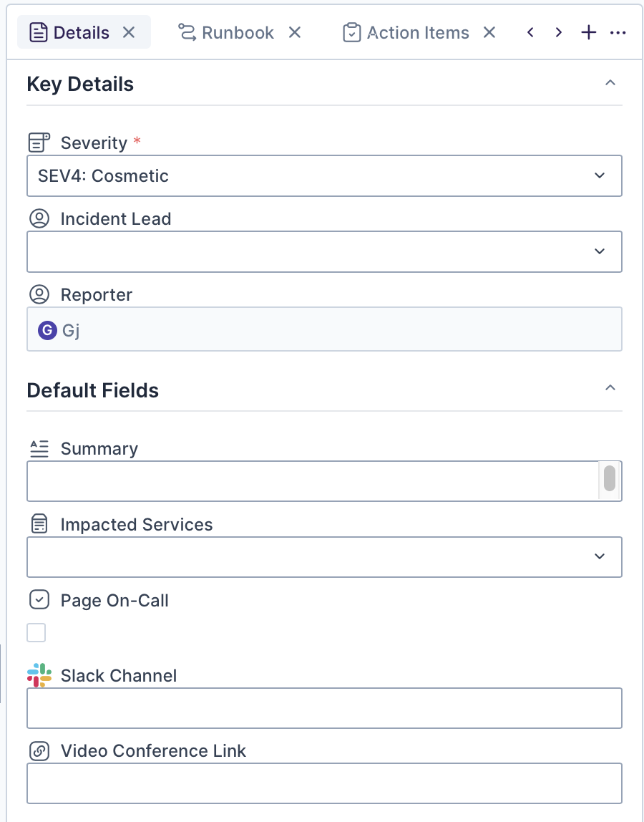Switch to the Action Items tab
This screenshot has height=822, width=644.
(417, 33)
